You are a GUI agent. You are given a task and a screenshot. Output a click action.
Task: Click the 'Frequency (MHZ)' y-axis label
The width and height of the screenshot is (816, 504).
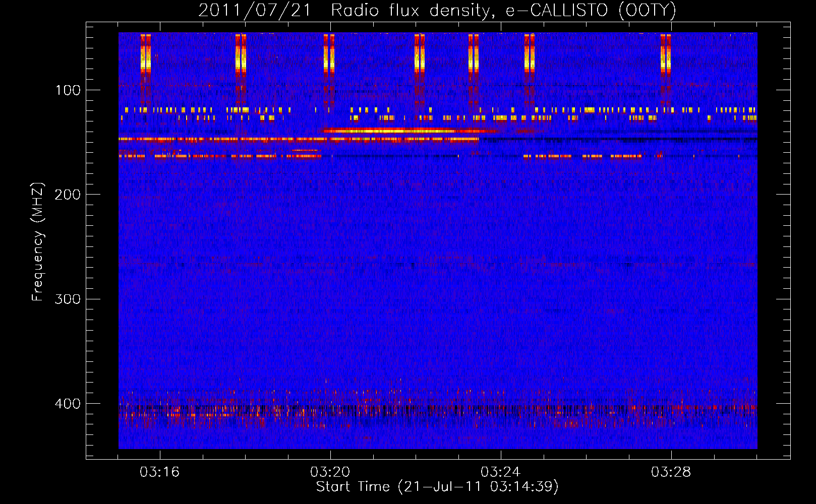pos(38,242)
